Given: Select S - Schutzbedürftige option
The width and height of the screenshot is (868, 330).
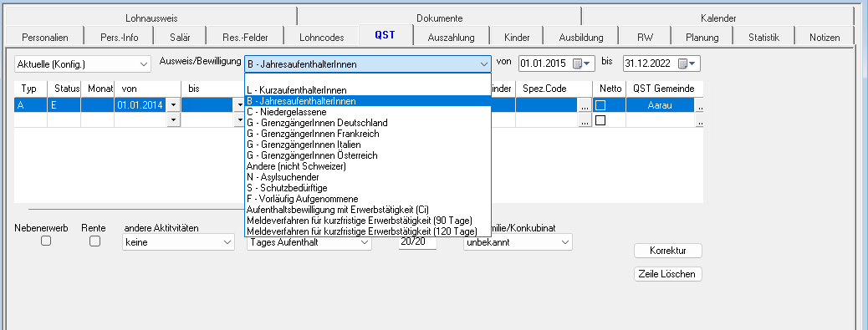Looking at the screenshot, I should (x=368, y=188).
